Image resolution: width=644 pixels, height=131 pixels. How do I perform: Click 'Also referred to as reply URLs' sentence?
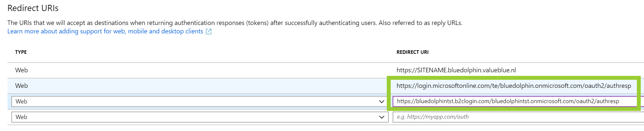(x=420, y=23)
